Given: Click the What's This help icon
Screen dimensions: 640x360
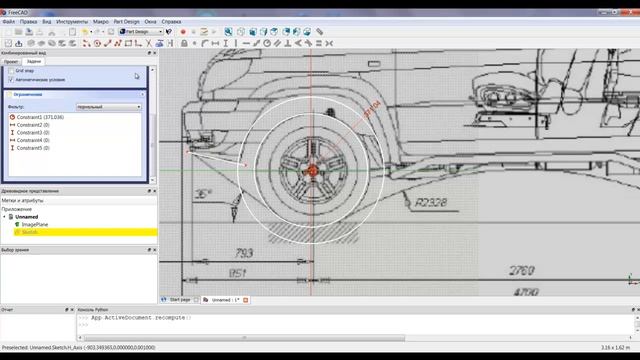Looking at the screenshot, I should point(169,32).
